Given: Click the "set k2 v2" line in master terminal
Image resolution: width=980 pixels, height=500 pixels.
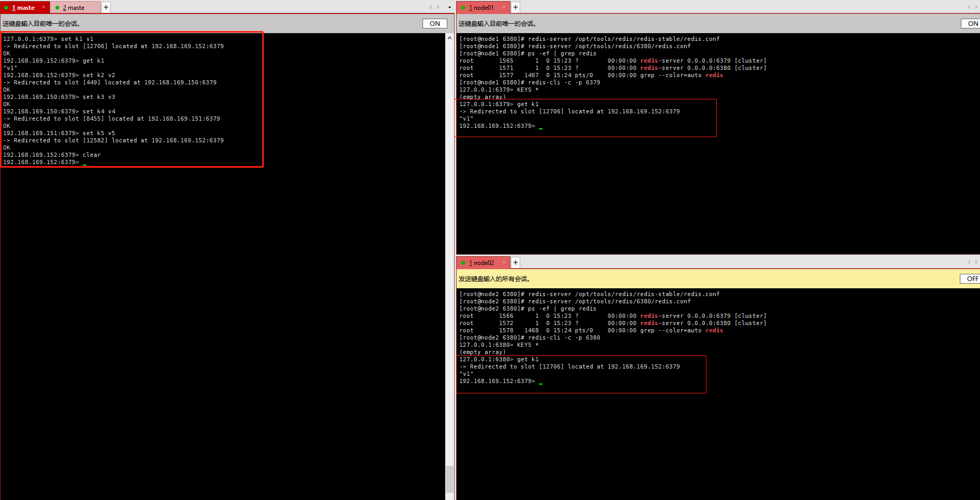Looking at the screenshot, I should [59, 75].
